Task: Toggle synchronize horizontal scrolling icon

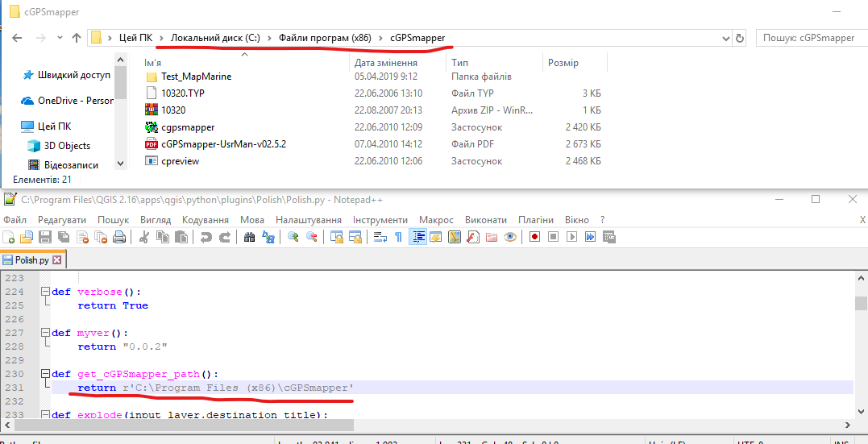Action: coord(355,237)
